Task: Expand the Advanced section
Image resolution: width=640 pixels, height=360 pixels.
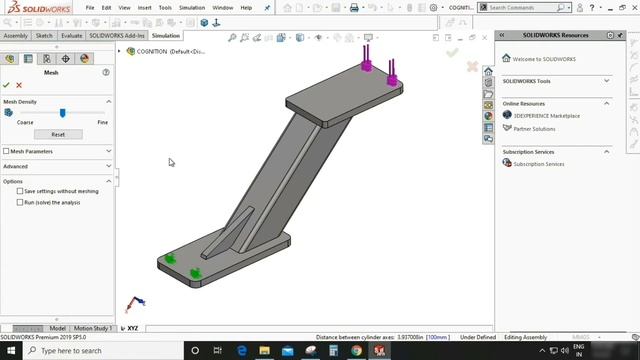Action: [109, 166]
